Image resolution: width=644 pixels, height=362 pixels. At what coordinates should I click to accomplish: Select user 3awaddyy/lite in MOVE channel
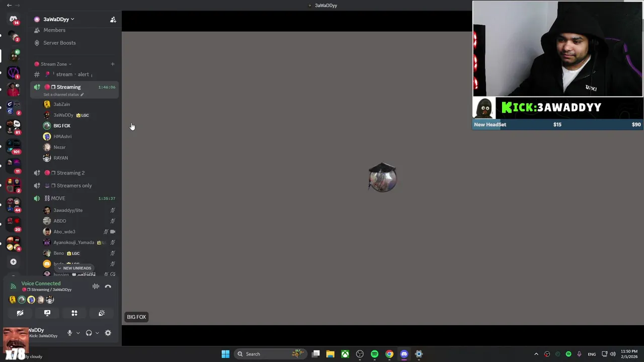point(68,211)
